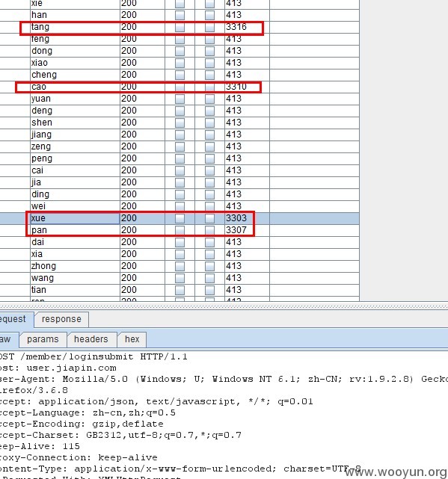
Task: Click status 200 in the cheng row
Action: click(x=129, y=75)
